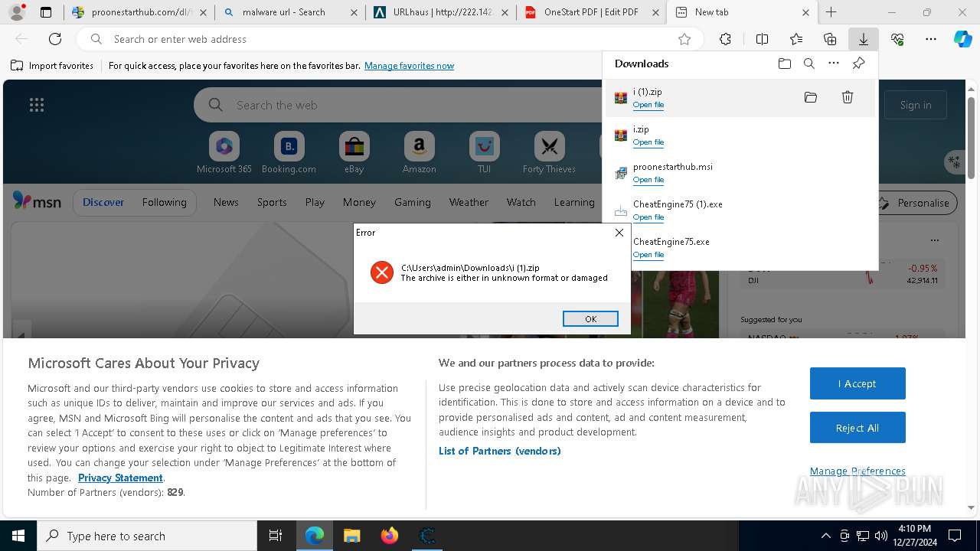Open File Explorer from the taskbar
The image size is (980, 551).
pos(351,536)
